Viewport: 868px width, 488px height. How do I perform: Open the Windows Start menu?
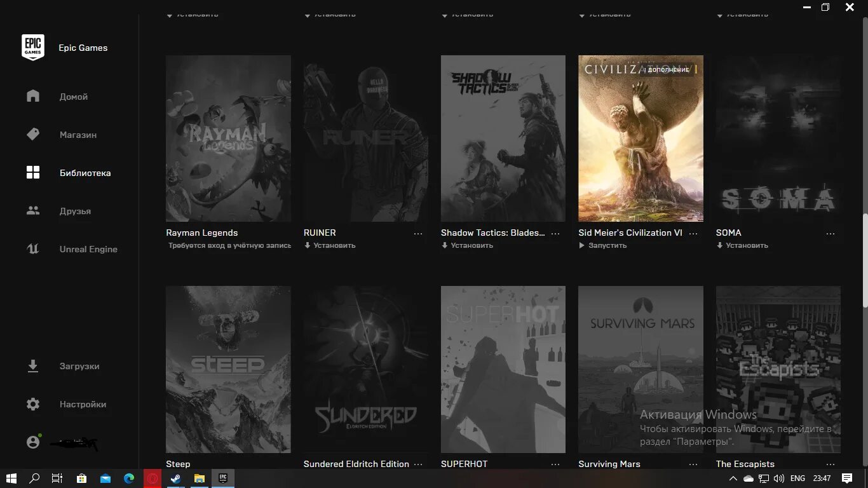[x=11, y=478]
